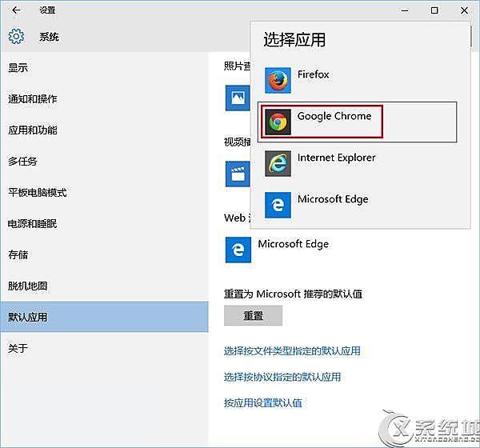Click Microsoft Edge label in popup list
This screenshot has width=480, height=448.
(333, 199)
